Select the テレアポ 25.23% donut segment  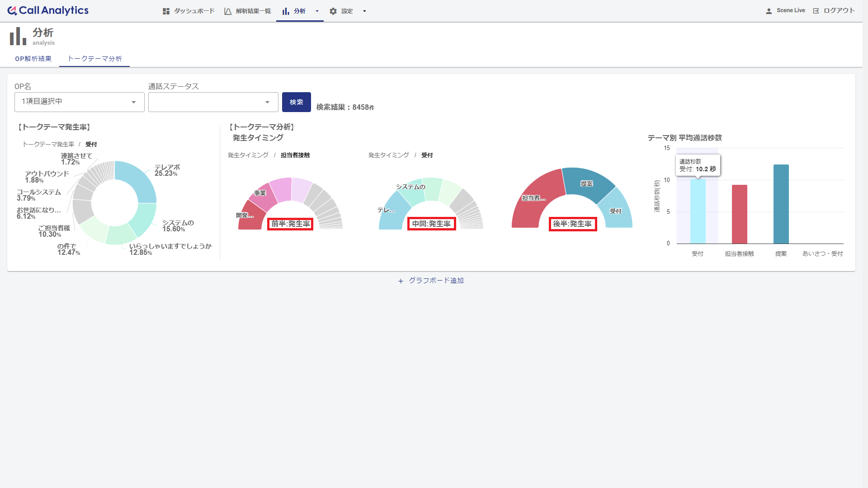click(x=140, y=181)
